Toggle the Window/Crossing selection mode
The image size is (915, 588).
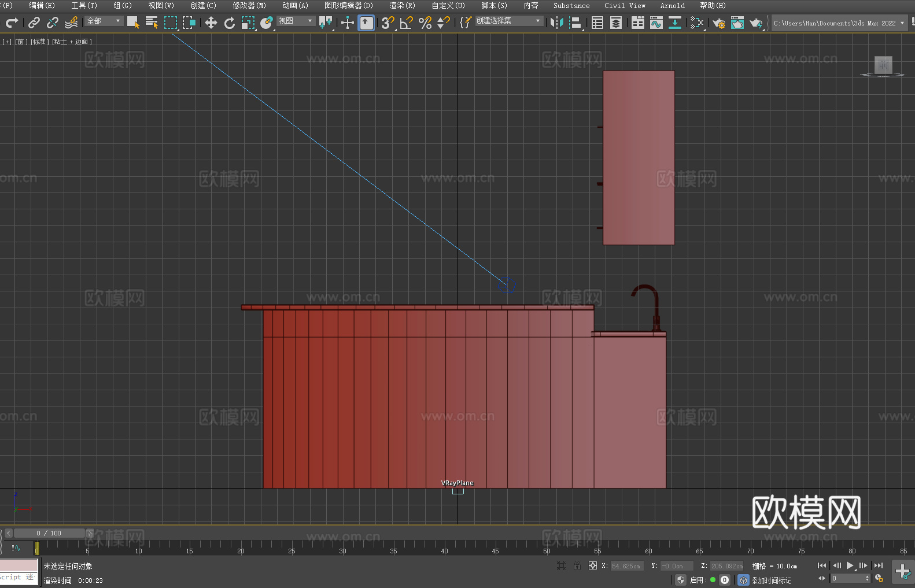coord(189,23)
